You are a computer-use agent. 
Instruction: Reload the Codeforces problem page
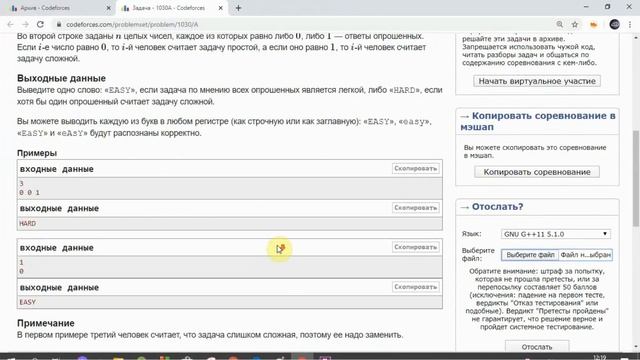pyautogui.click(x=40, y=24)
